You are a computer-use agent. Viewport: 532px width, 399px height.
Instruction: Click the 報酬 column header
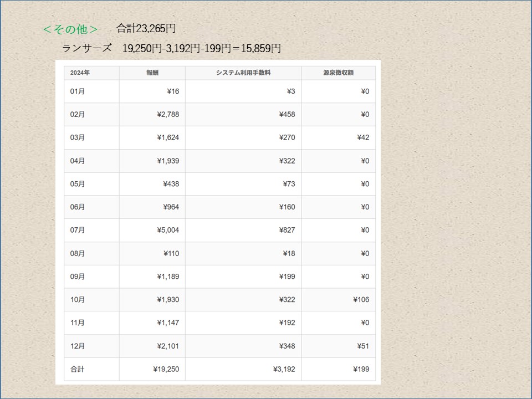click(152, 73)
